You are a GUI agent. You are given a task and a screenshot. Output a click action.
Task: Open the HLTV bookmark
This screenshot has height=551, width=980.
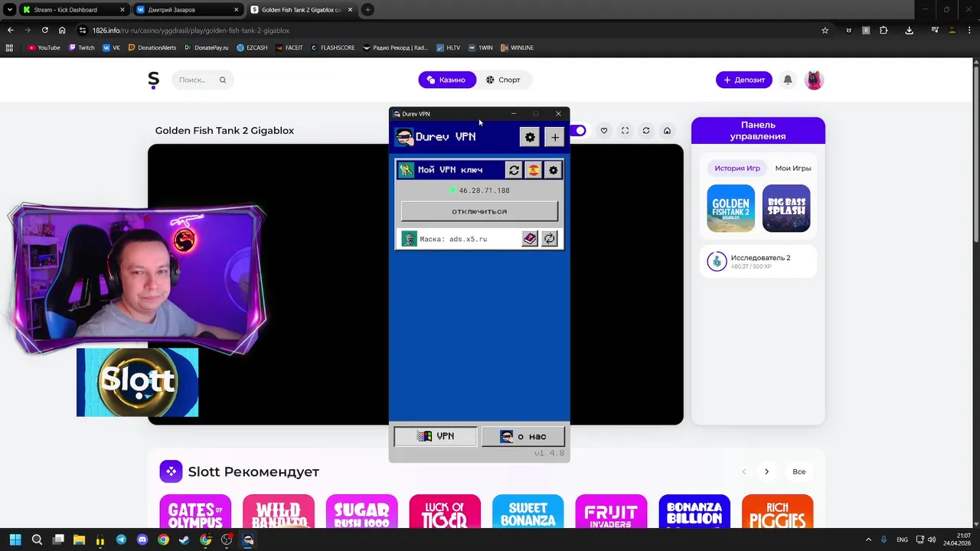click(x=449, y=47)
